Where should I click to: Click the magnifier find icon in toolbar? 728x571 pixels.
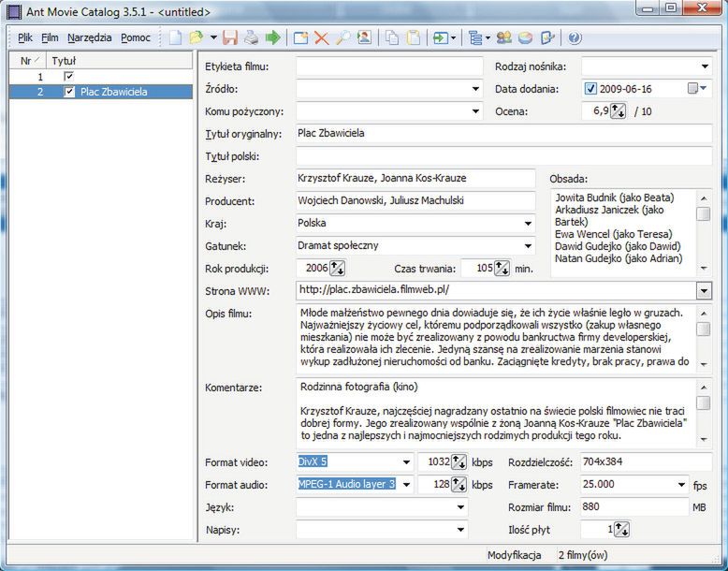pyautogui.click(x=342, y=38)
